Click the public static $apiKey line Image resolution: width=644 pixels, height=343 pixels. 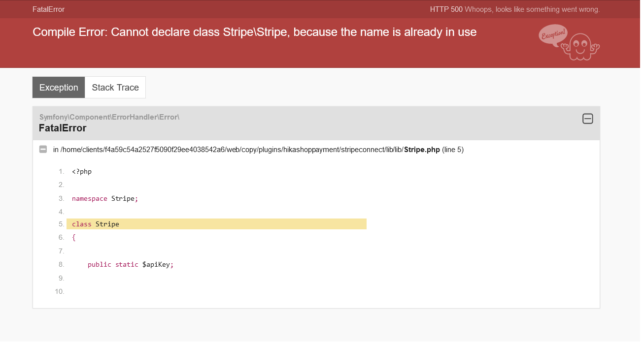(x=131, y=264)
